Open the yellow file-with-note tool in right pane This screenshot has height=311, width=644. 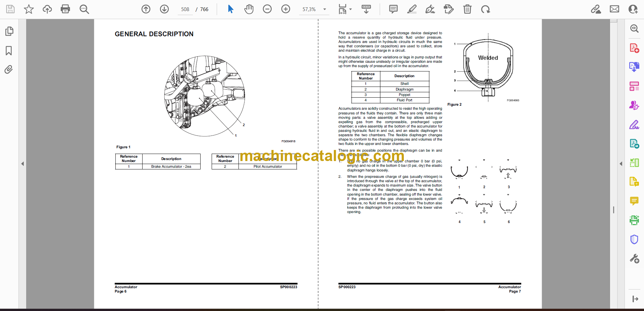(634, 182)
